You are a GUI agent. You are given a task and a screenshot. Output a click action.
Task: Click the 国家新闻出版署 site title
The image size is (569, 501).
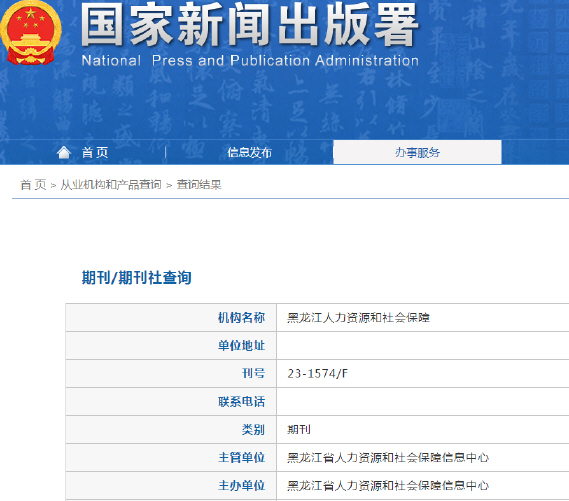coord(250,25)
